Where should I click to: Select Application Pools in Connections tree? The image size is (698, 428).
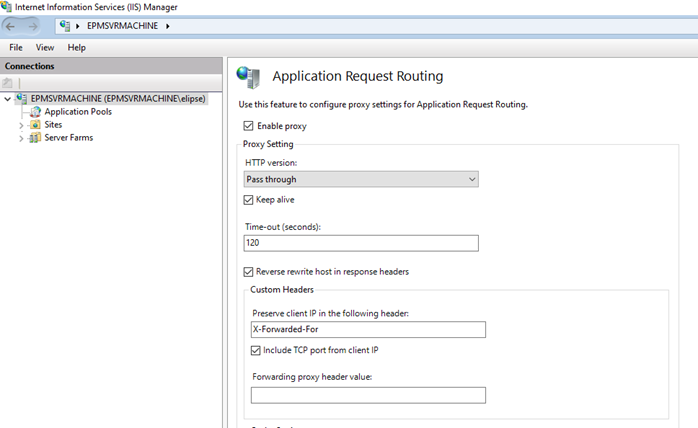(x=78, y=112)
